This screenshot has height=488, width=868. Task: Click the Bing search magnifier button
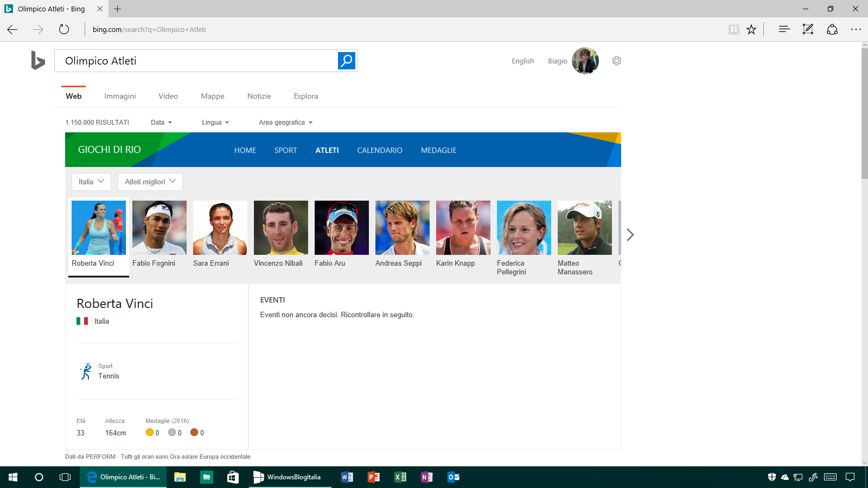point(347,61)
